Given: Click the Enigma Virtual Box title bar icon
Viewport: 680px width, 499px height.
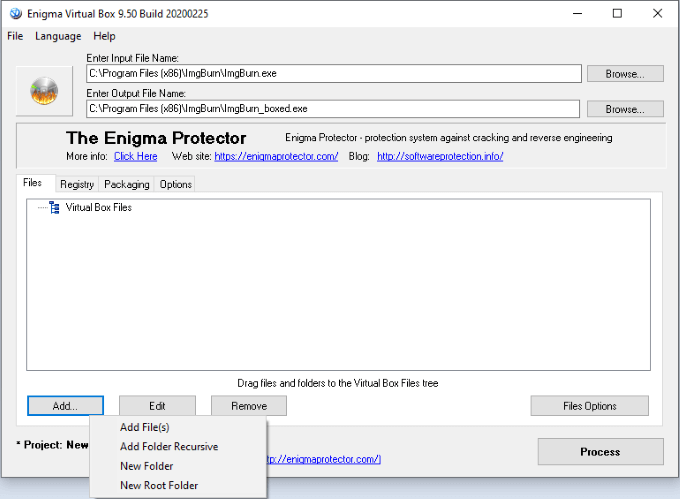Looking at the screenshot, I should click(x=16, y=14).
